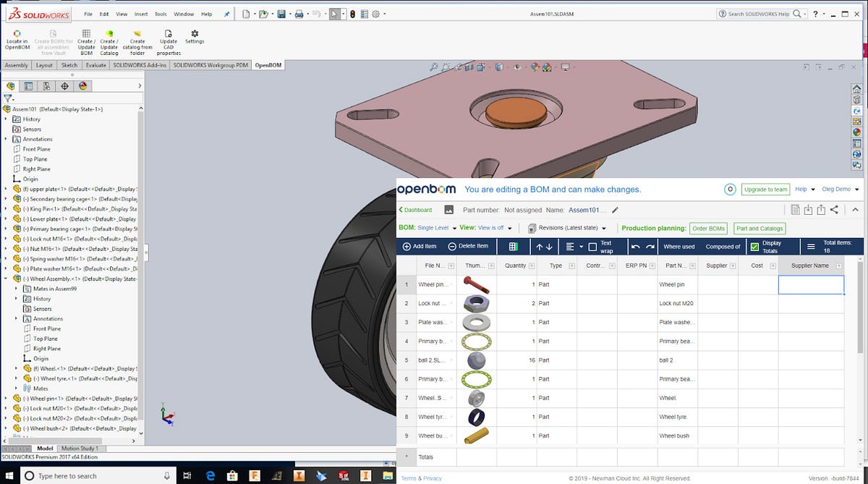The width and height of the screenshot is (868, 484).
Task: Switch to the Evaluate ribbon tab
Action: tap(96, 65)
